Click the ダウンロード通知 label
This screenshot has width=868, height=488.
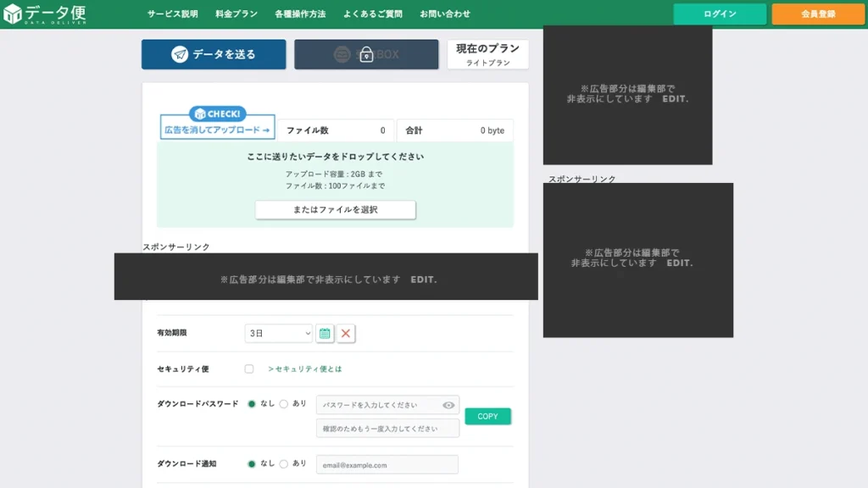(x=186, y=463)
